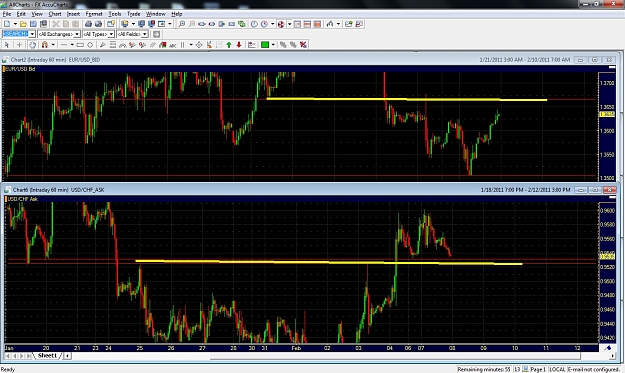The width and height of the screenshot is (625, 373).
Task: Select the horizontal line drawing tool
Action: coord(64,45)
